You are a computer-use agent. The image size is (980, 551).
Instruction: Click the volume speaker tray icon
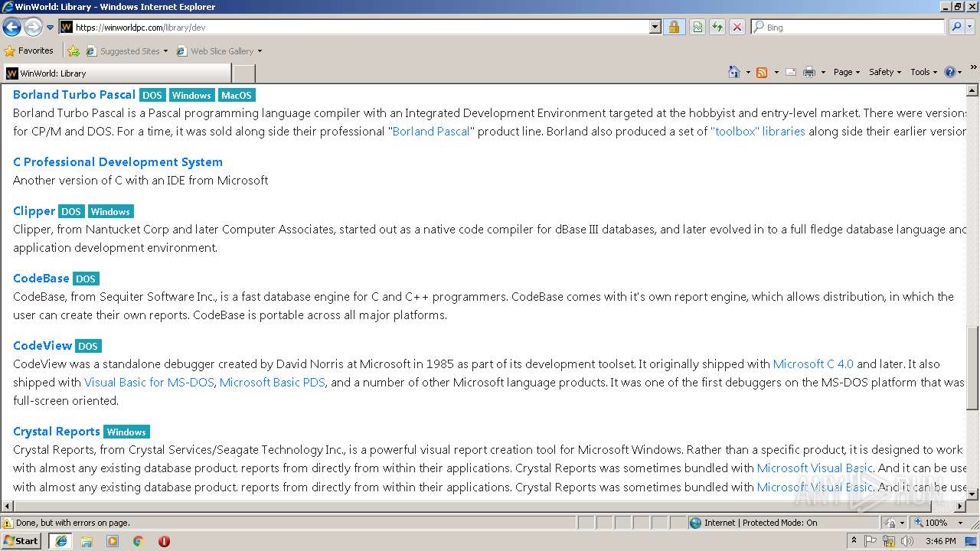(x=906, y=541)
